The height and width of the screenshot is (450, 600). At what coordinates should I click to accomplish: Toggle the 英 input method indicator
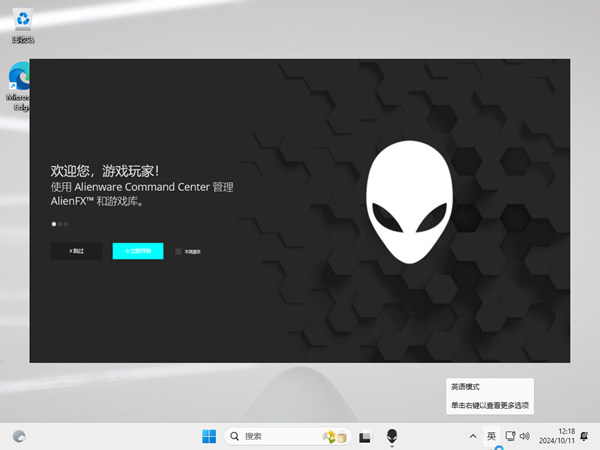(491, 436)
